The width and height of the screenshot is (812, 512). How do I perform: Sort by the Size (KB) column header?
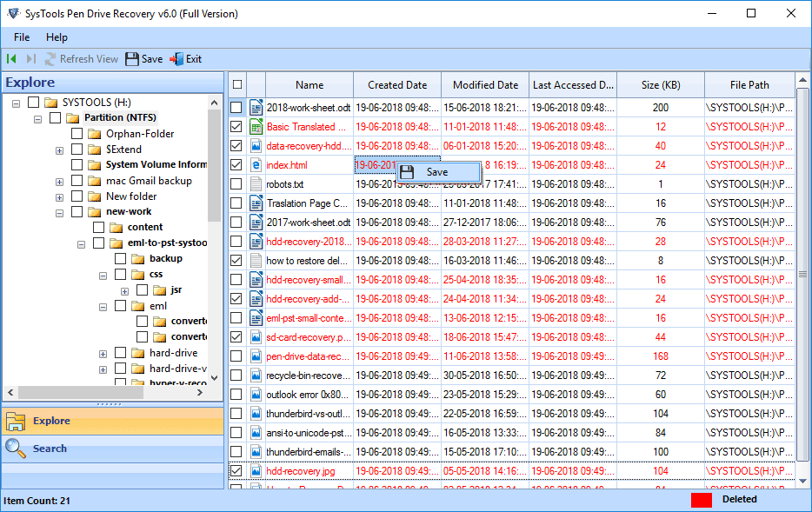click(x=661, y=85)
